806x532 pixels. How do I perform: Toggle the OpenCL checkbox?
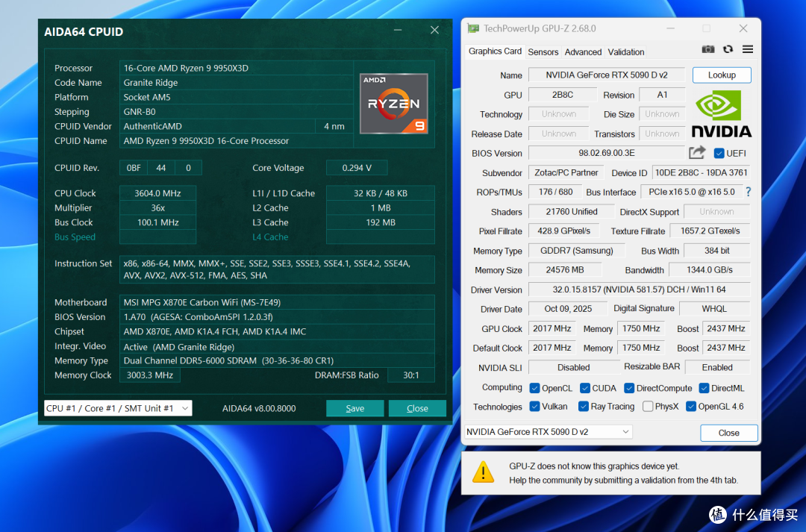(534, 388)
